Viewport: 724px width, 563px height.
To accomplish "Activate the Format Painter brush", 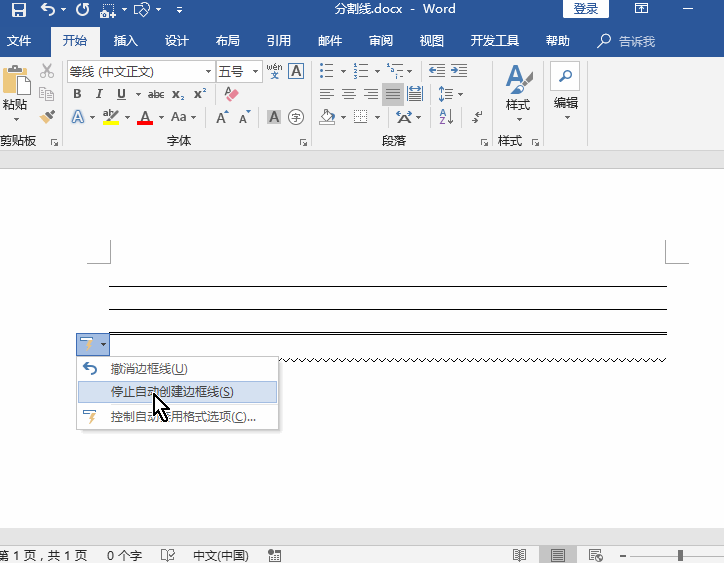I will click(x=47, y=116).
